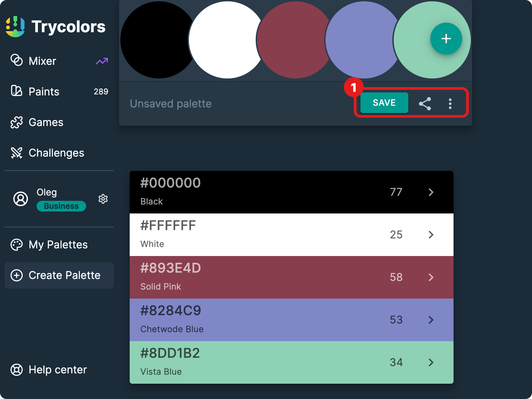Click the Help center lifebuoy icon
Screen dimensions: 532x399
tap(17, 370)
